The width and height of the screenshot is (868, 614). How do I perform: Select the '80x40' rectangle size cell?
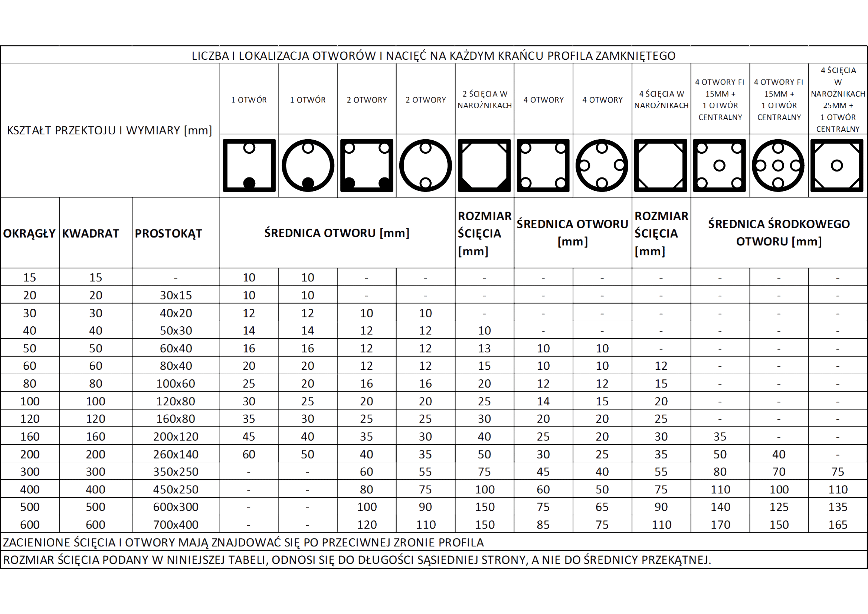[x=176, y=366]
